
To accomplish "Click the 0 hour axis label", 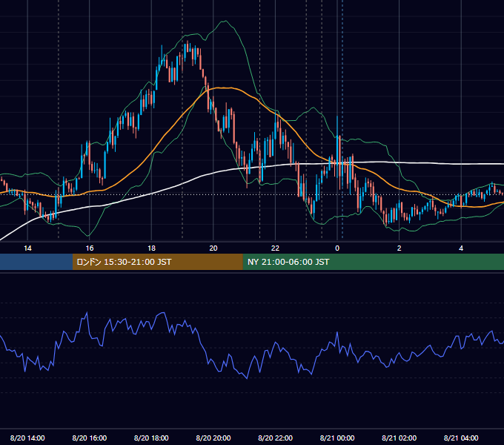I will (337, 248).
